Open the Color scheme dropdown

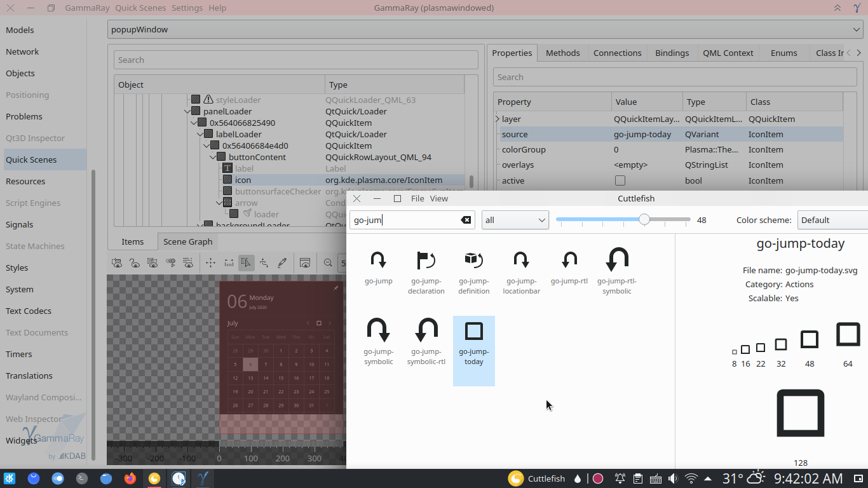(x=832, y=220)
